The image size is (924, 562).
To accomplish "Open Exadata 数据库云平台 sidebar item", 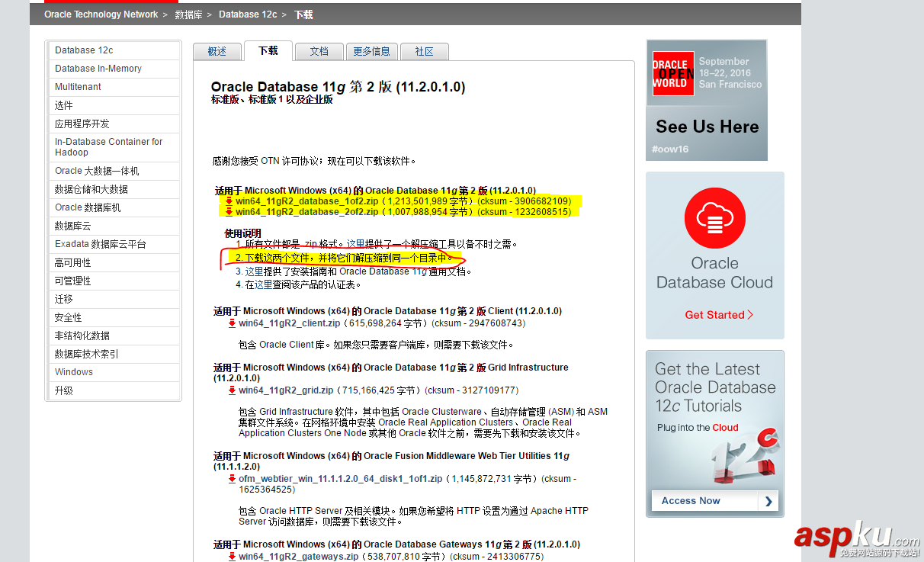I will [114, 244].
